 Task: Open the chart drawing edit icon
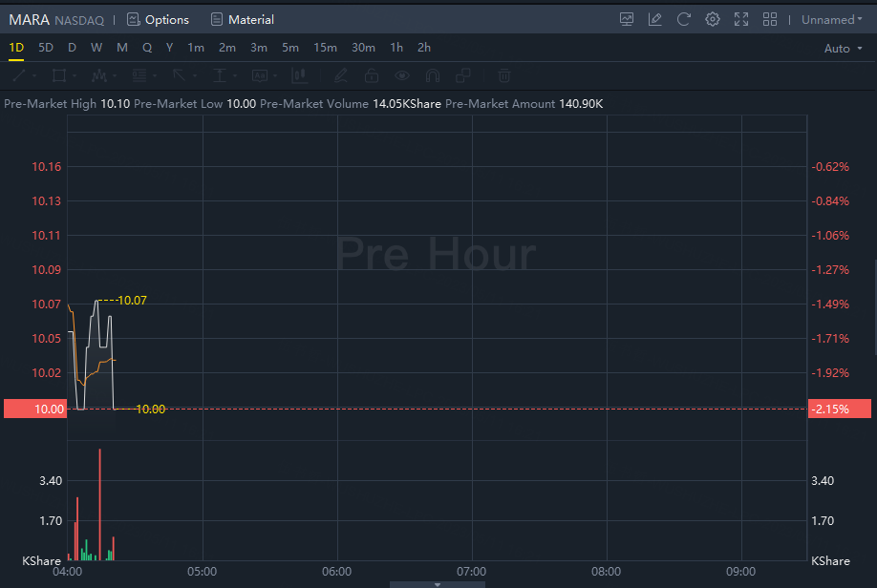pyautogui.click(x=655, y=19)
